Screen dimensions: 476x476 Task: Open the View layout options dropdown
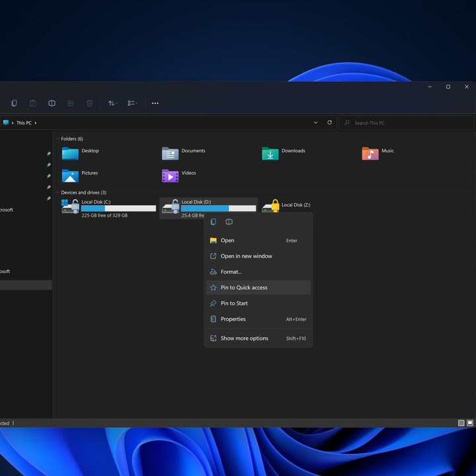(132, 103)
